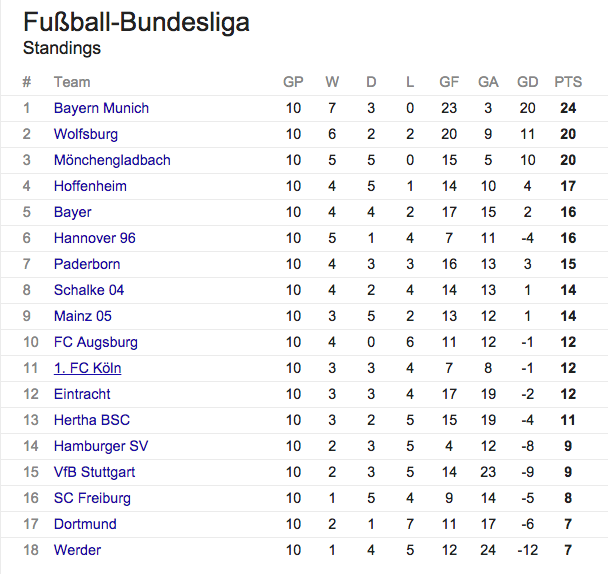Open the Paderborn team link
Screen dimensions: 608x574
coord(87,264)
